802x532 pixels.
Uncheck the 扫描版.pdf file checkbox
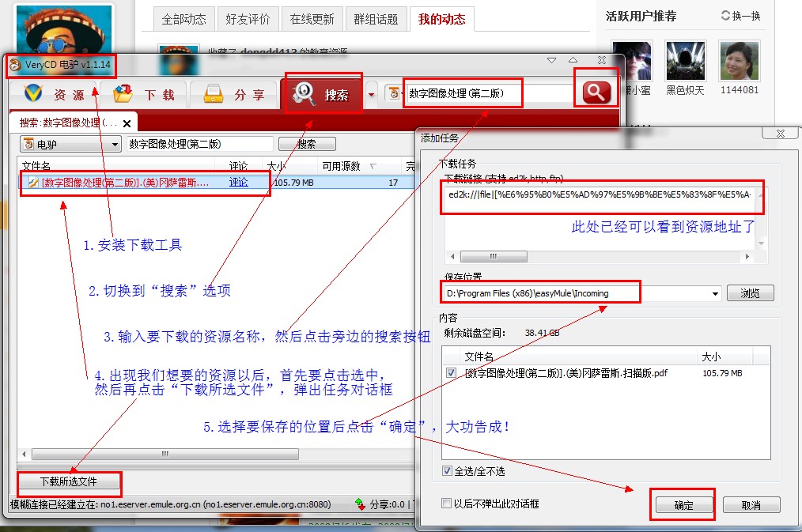point(451,372)
